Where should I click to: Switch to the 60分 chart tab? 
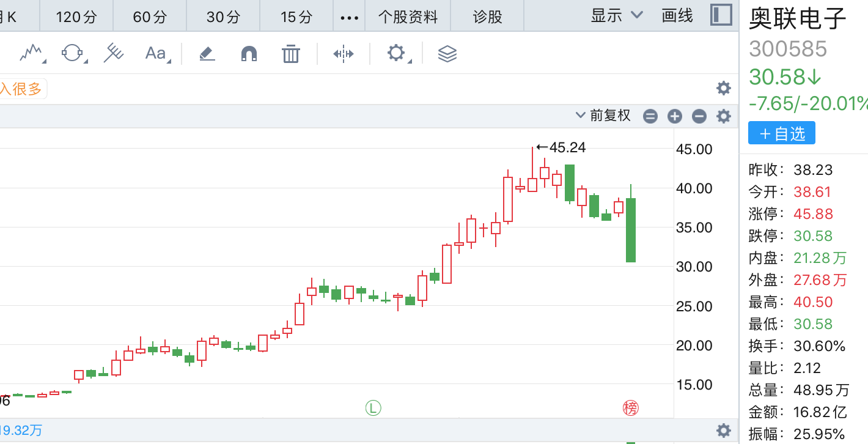(x=150, y=17)
